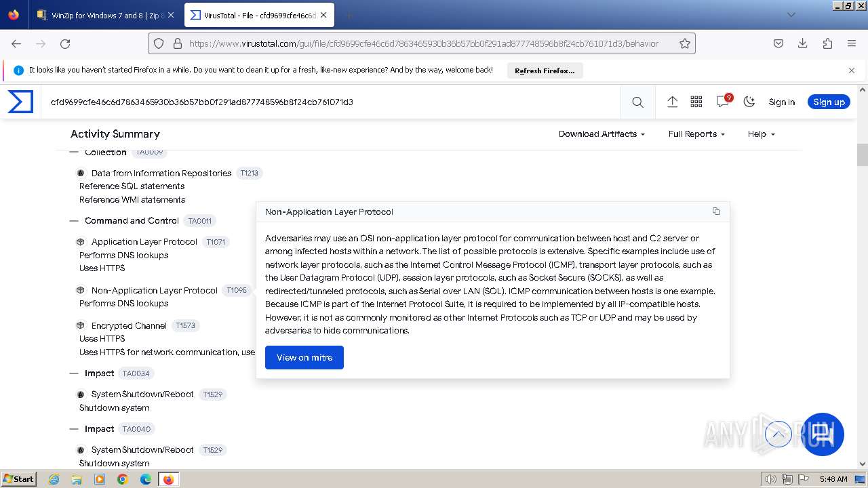Image resolution: width=868 pixels, height=488 pixels.
Task: Open Microsoft Edge from the taskbar
Action: click(145, 479)
